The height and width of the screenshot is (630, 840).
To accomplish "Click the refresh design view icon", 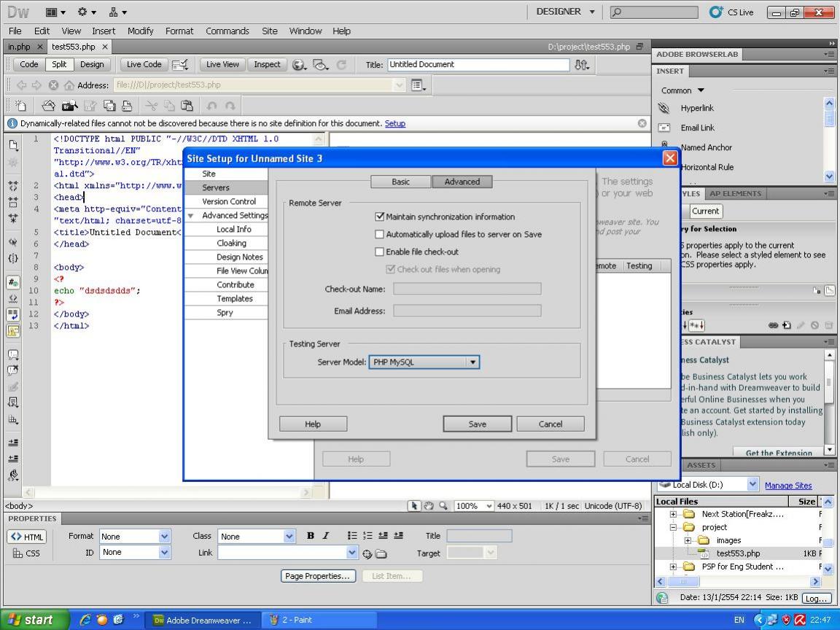I will point(341,65).
